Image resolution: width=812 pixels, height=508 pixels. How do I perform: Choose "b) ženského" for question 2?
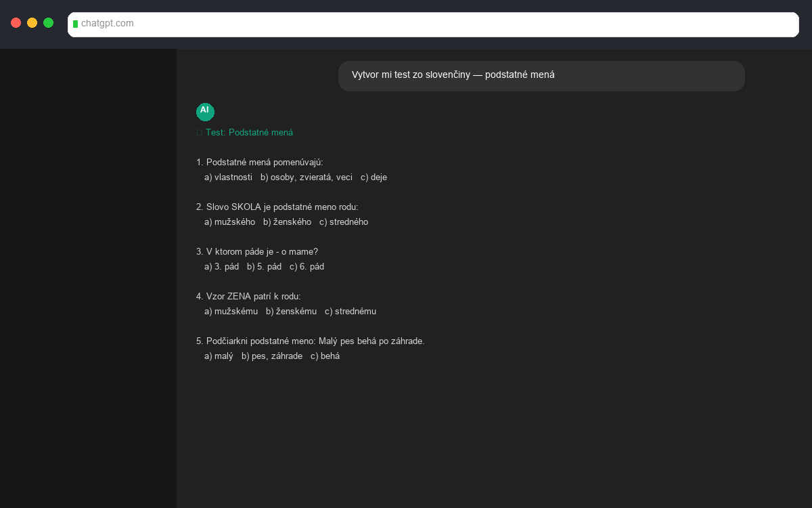point(287,222)
